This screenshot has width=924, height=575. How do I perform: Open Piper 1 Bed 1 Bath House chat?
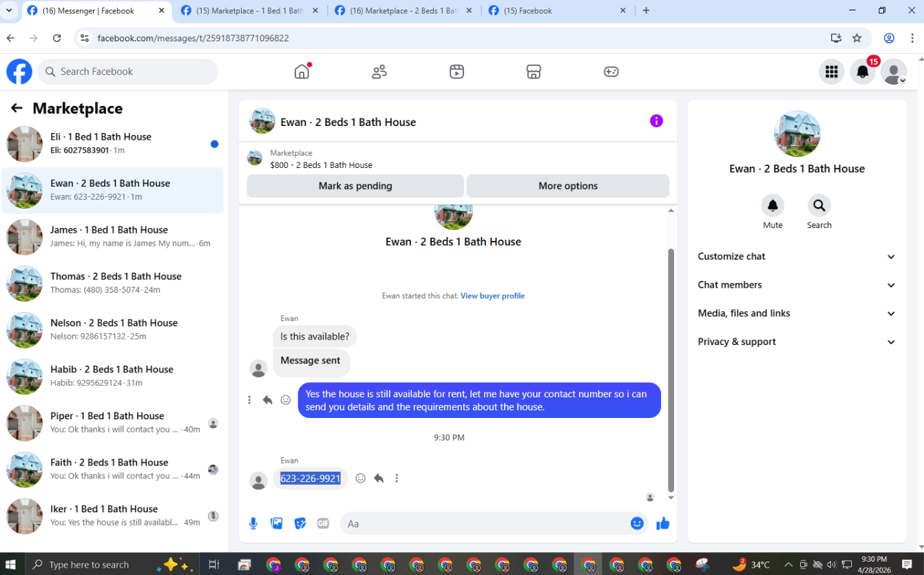click(x=113, y=423)
